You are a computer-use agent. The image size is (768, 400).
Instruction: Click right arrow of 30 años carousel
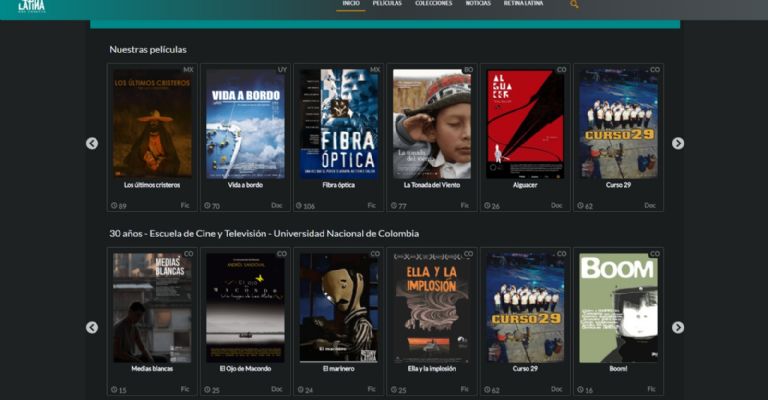(x=678, y=327)
